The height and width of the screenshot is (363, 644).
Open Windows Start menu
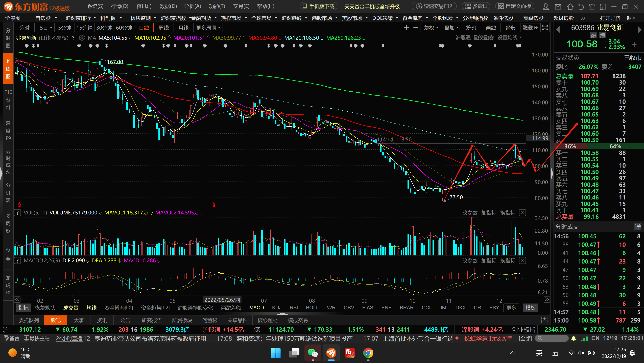[276, 353]
